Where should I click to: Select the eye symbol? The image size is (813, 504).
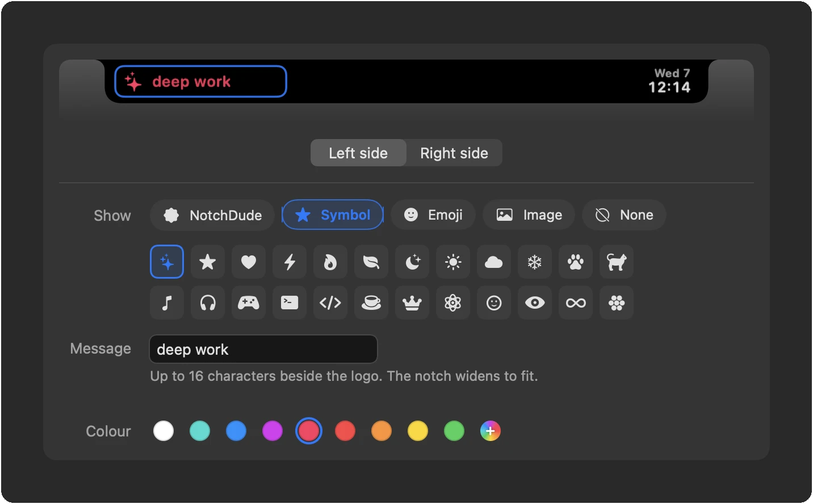coord(535,303)
